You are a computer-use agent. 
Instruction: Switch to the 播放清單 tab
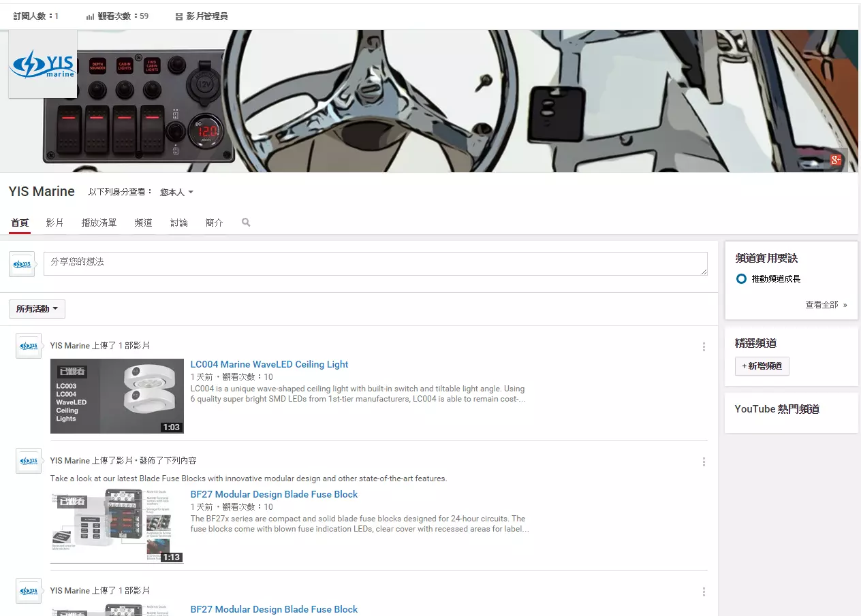[x=99, y=223]
